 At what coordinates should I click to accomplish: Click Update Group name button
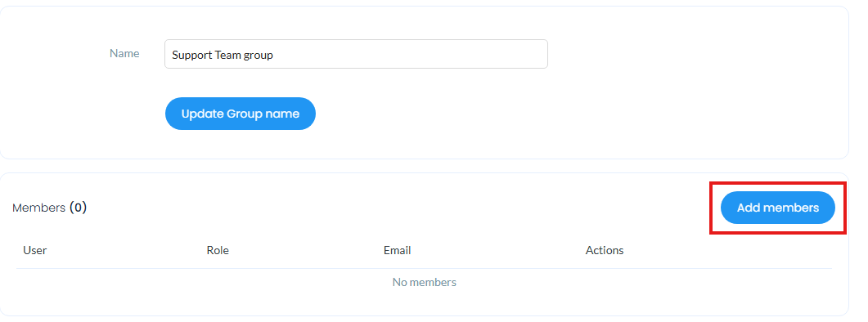tap(241, 114)
